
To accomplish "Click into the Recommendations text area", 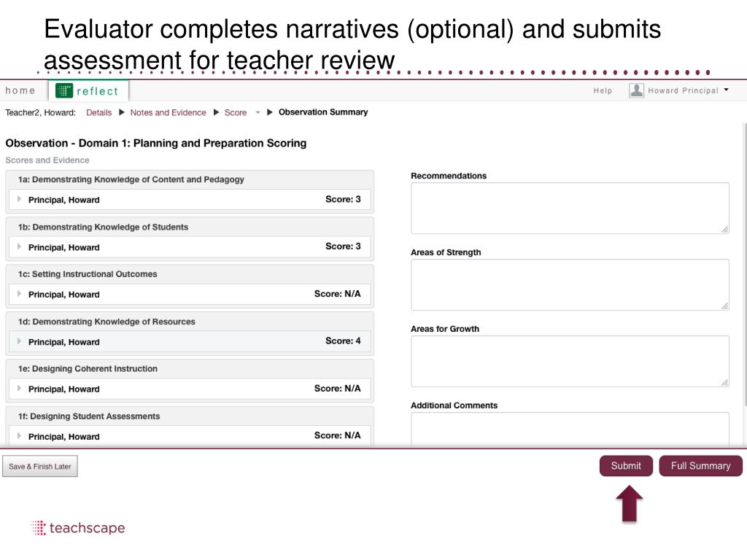I will [x=570, y=208].
